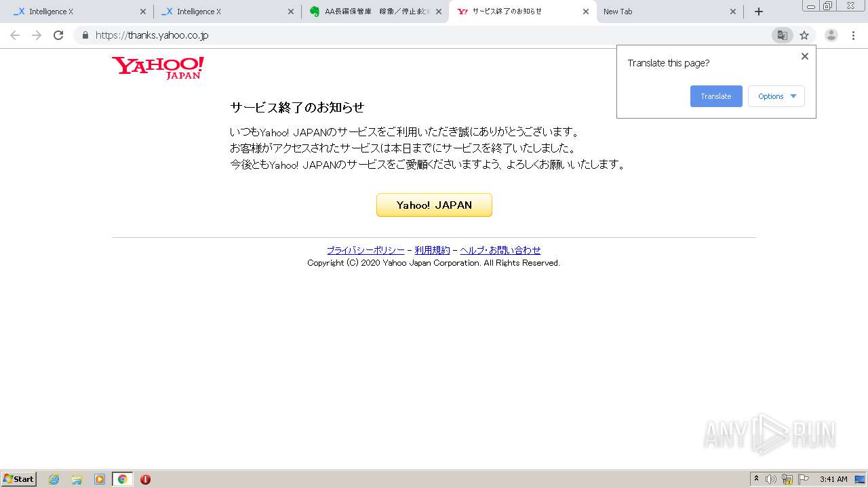Screen dimensions: 868x488
Task: Close the New Tab tab
Action: 733,12
